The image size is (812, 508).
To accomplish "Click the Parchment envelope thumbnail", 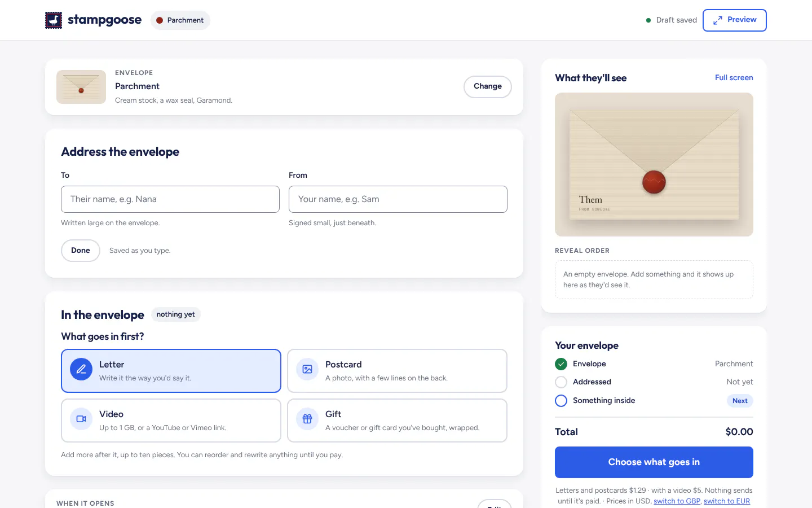I will click(x=81, y=87).
